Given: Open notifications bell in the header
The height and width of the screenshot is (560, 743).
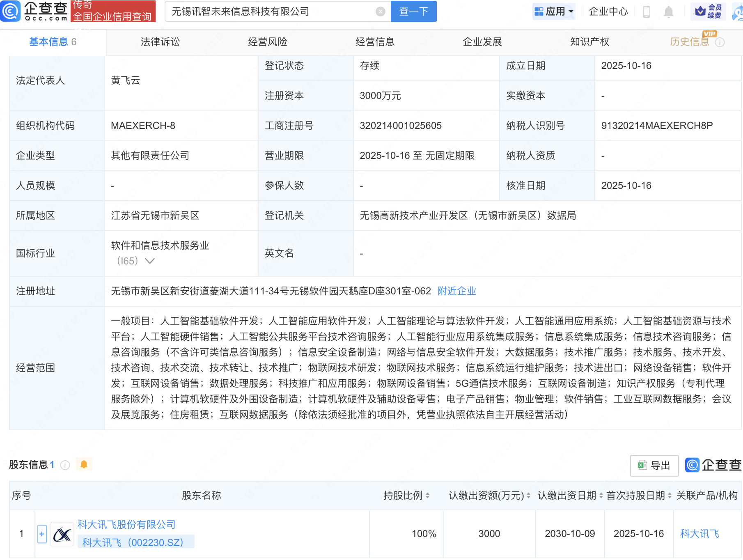Looking at the screenshot, I should tap(668, 12).
